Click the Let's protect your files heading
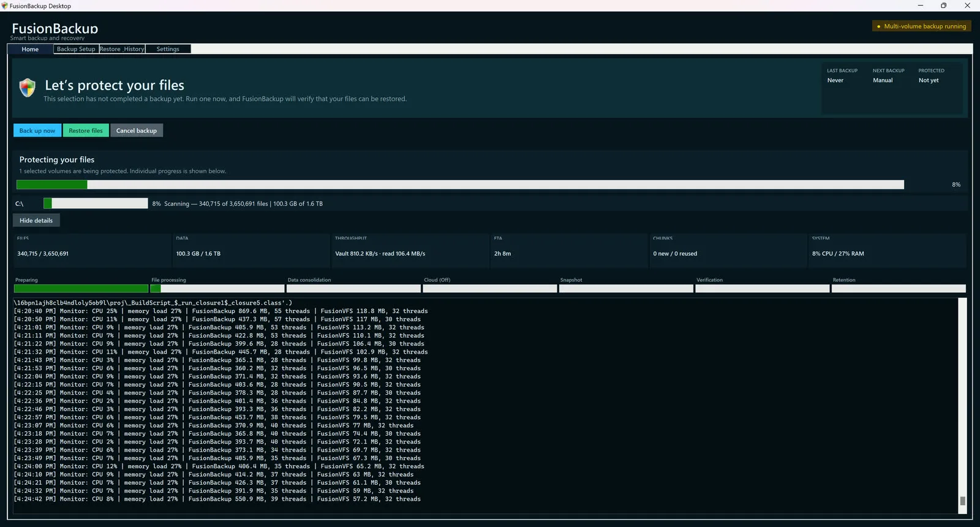The width and height of the screenshot is (980, 527). (115, 86)
